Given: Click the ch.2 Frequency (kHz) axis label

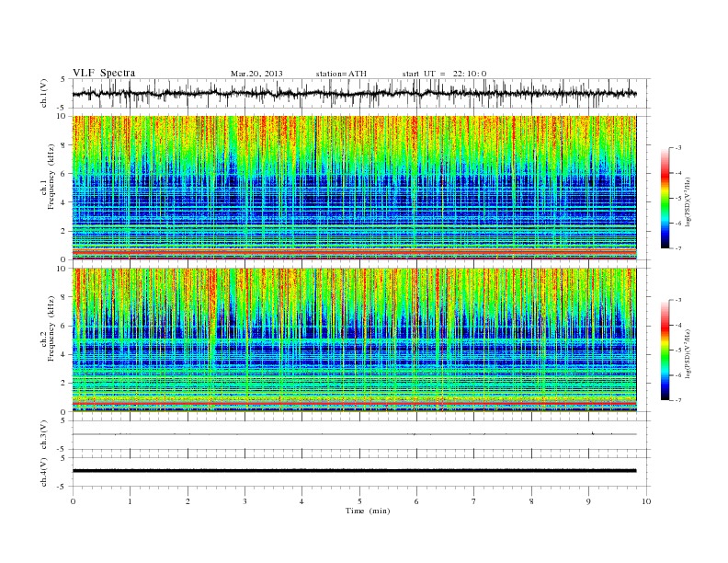Looking at the screenshot, I should 48,329.
